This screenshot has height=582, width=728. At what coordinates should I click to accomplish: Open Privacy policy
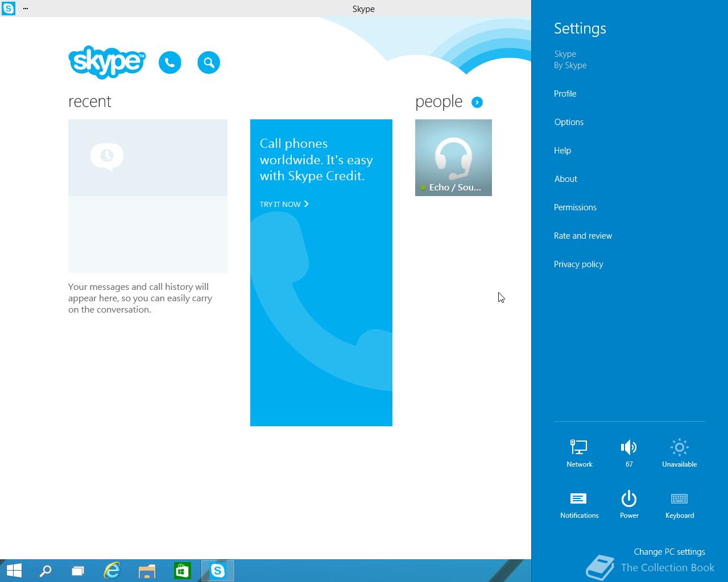pyautogui.click(x=578, y=264)
